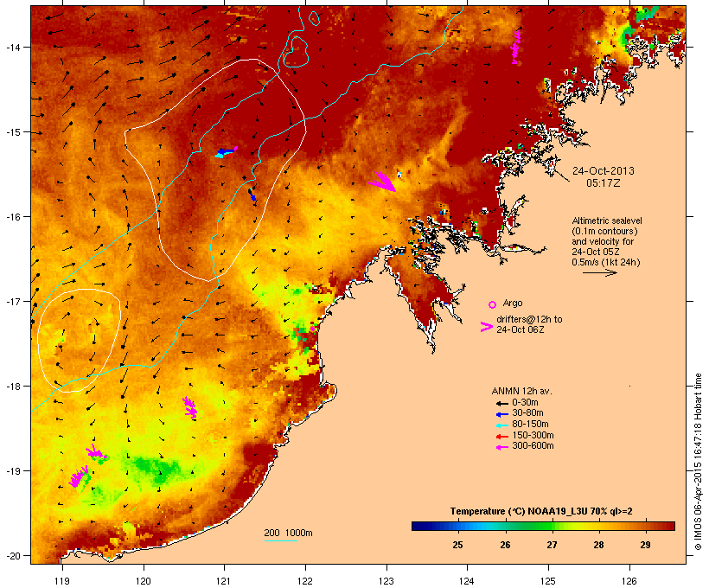Click the small closed cyan contour near -14
The height and width of the screenshot is (588, 709).
click(x=296, y=52)
